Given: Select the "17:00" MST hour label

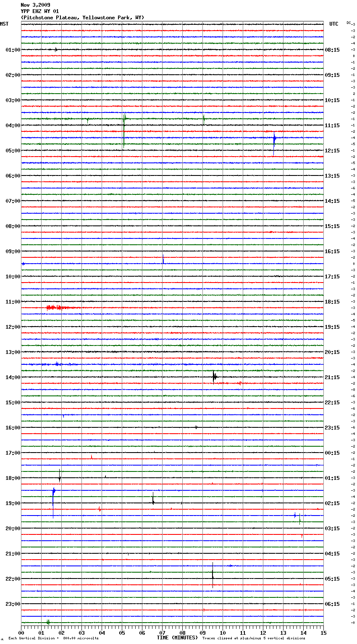Looking at the screenshot, I should tap(13, 453).
